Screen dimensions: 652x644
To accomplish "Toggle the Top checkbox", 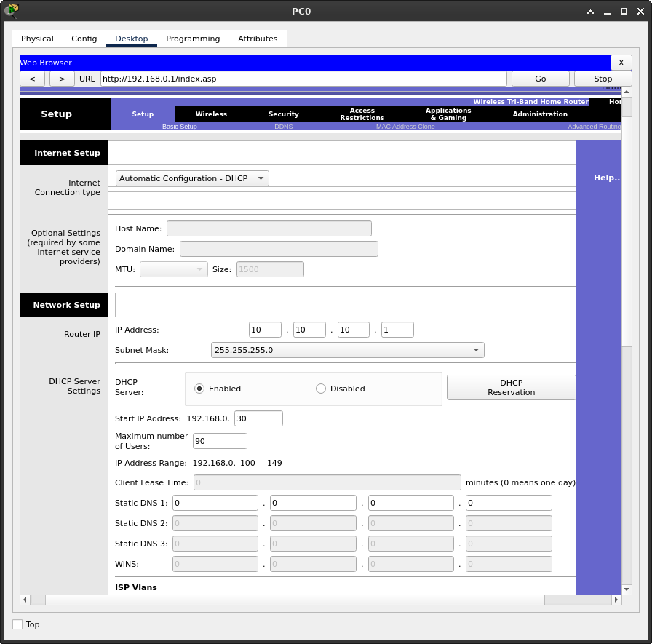I will click(17, 624).
